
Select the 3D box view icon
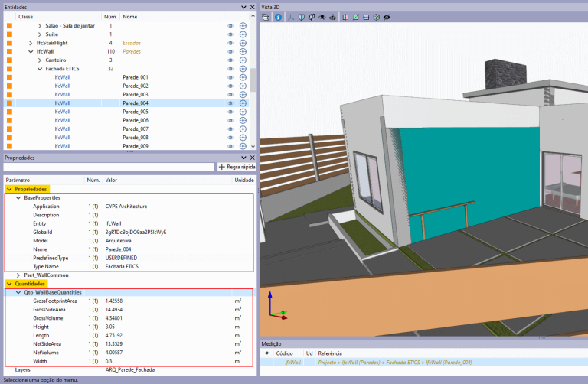click(x=302, y=18)
